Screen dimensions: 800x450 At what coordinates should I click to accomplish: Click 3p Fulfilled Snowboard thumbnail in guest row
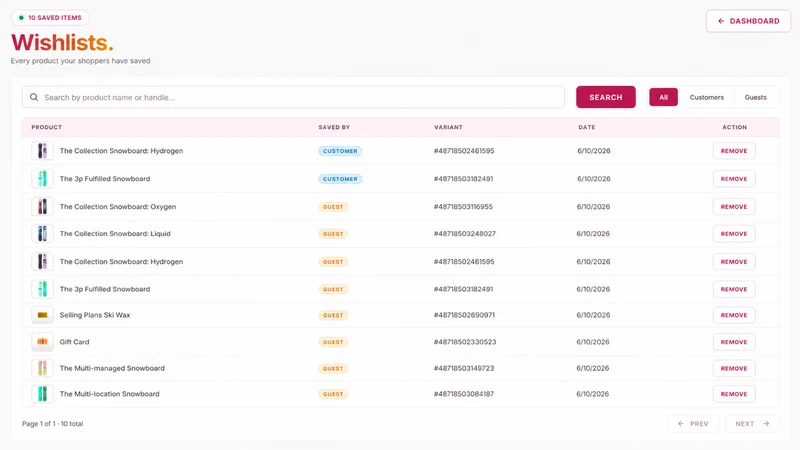coord(42,289)
